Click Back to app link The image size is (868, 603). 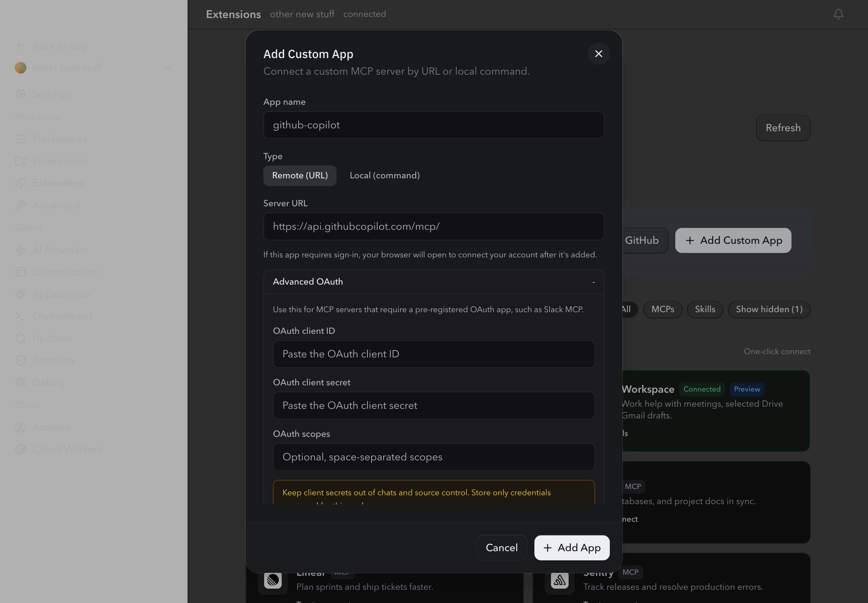pos(60,46)
